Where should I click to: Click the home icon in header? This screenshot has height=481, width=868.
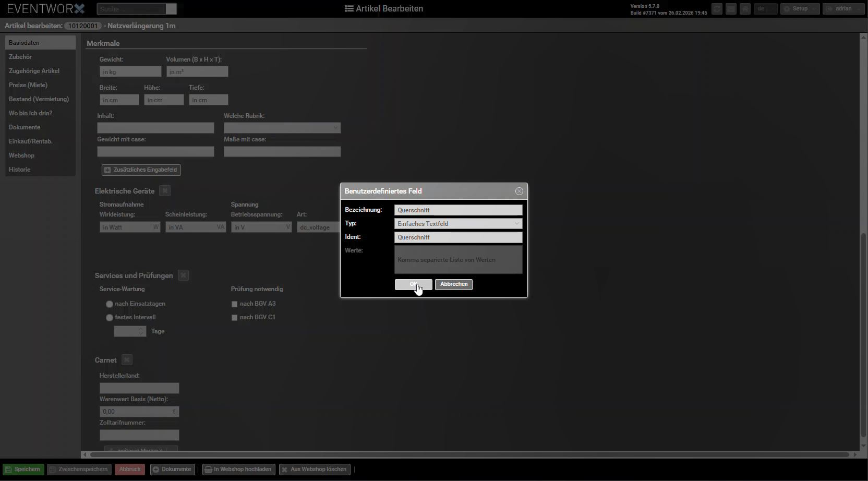[745, 9]
